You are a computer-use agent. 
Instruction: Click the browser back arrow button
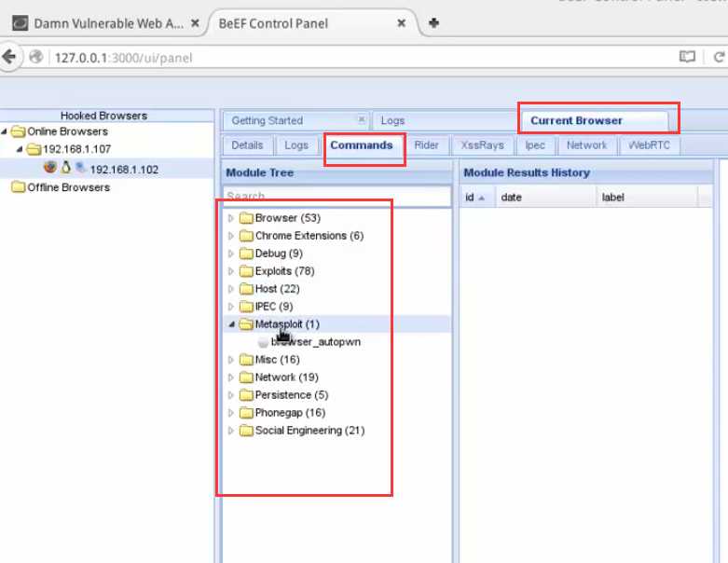[x=8, y=57]
